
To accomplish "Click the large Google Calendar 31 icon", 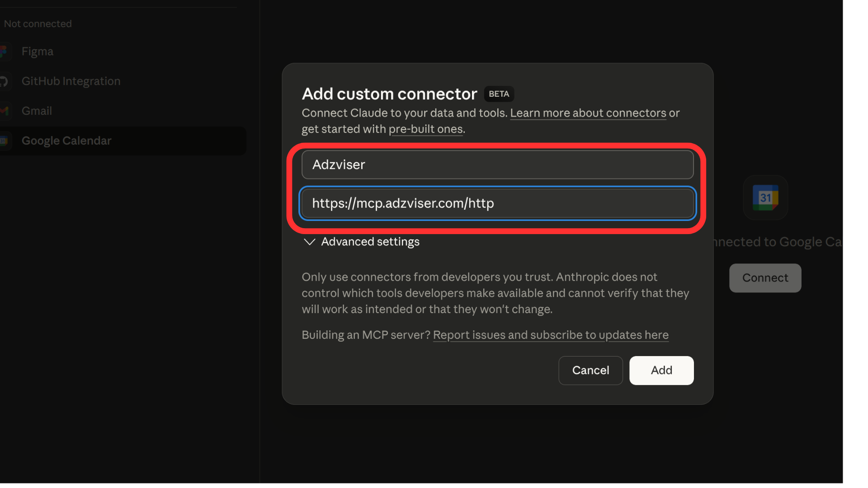I will pos(765,197).
